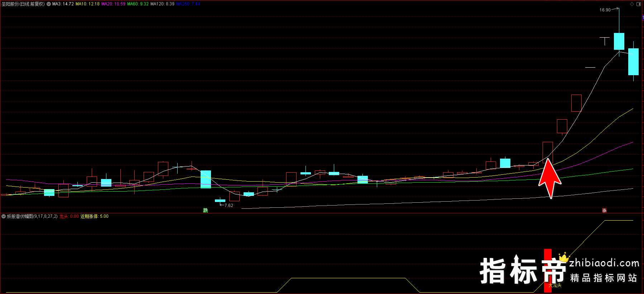The width and height of the screenshot is (644, 294).
Task: Expand the 妖股潜伏幅图 indicator dropdown arrow
Action: (x=4, y=216)
